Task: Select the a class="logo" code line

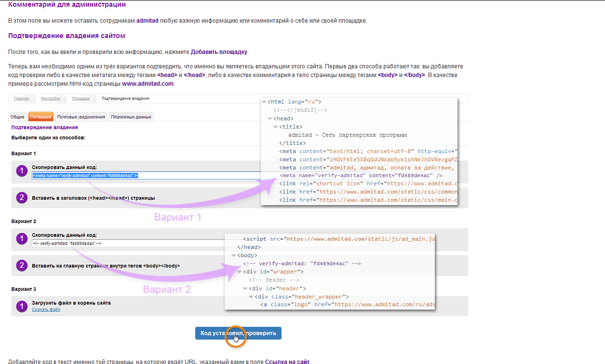Action: (348, 304)
